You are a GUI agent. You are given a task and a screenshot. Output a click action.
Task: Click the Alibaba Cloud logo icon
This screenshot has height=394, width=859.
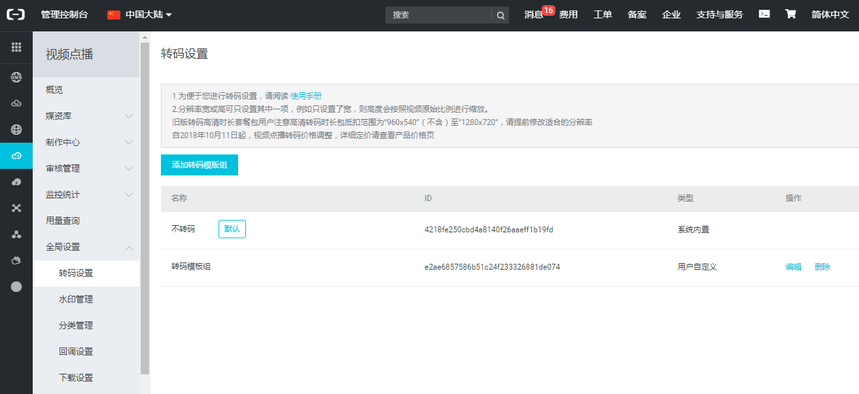16,15
